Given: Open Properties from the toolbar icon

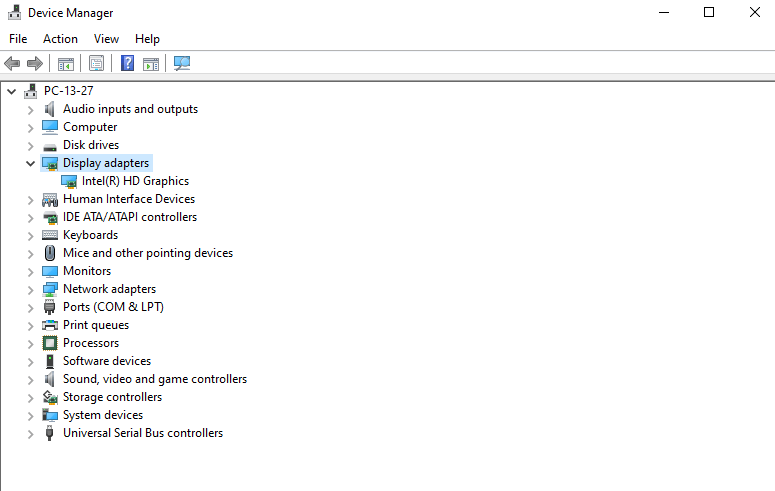Looking at the screenshot, I should (x=96, y=64).
